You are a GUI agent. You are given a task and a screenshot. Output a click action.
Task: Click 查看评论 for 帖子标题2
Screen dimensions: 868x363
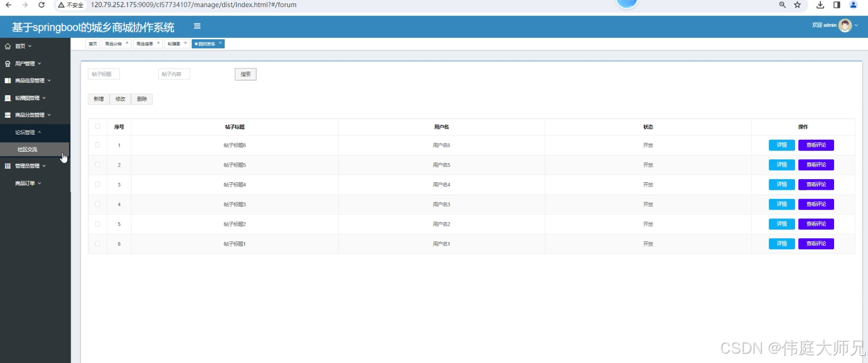(816, 224)
